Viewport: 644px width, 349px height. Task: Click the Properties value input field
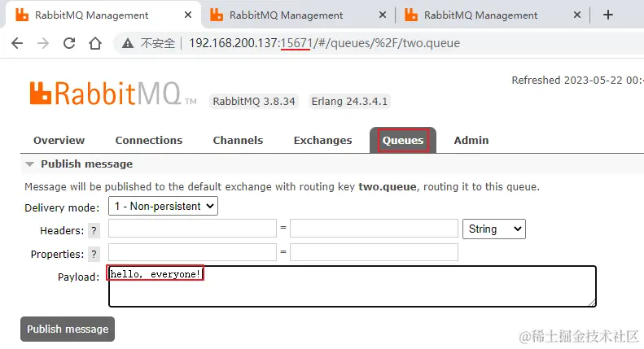374,252
